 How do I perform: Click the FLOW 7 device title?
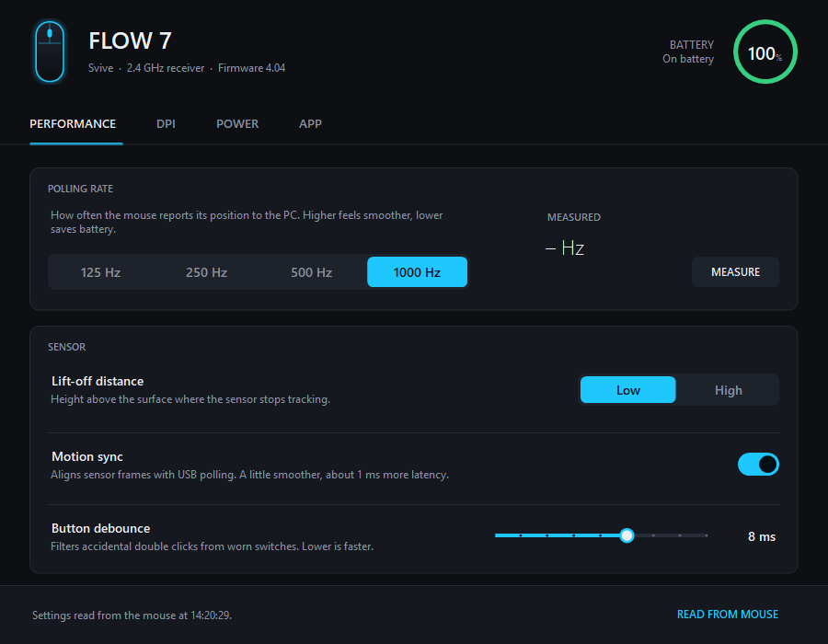(x=130, y=40)
